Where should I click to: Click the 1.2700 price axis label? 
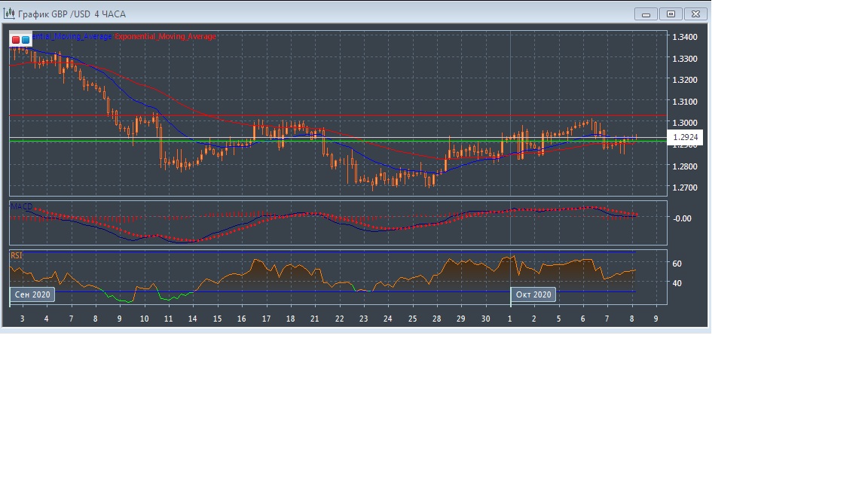684,188
